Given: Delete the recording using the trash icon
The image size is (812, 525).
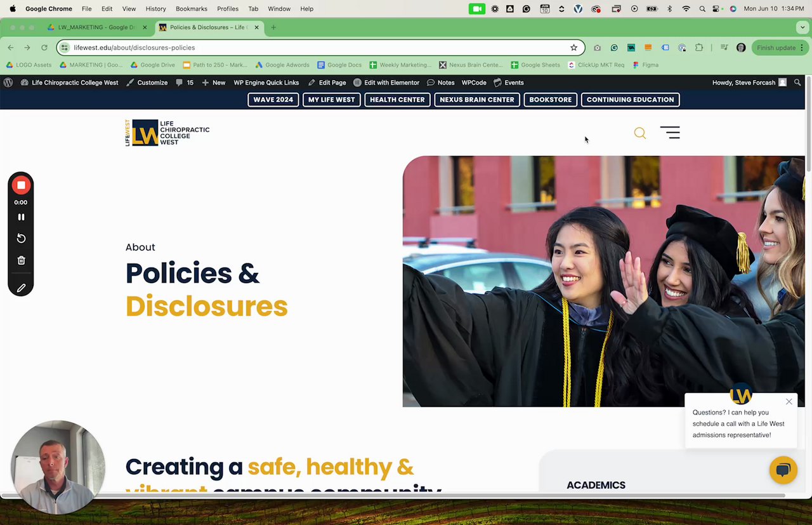Looking at the screenshot, I should [21, 260].
